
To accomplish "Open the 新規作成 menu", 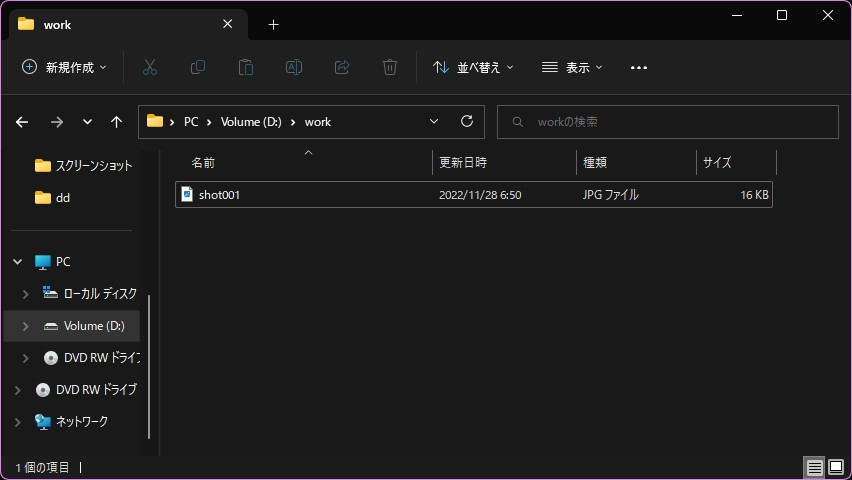I will point(64,67).
